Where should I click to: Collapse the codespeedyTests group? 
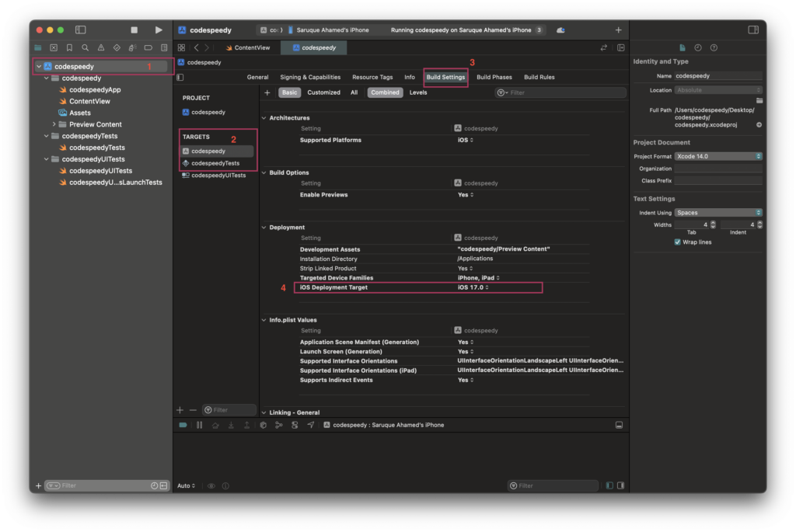[x=46, y=136]
